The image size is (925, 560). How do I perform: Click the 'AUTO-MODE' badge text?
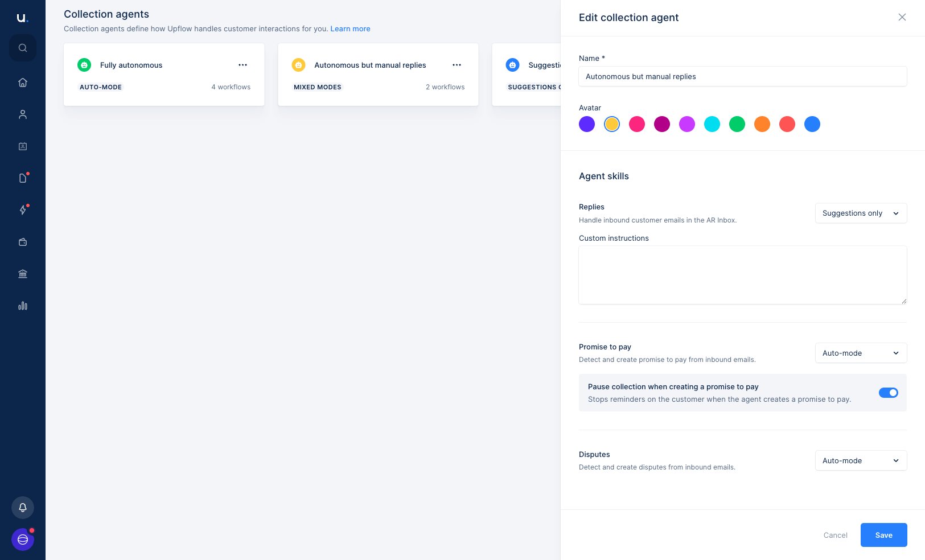pos(101,87)
